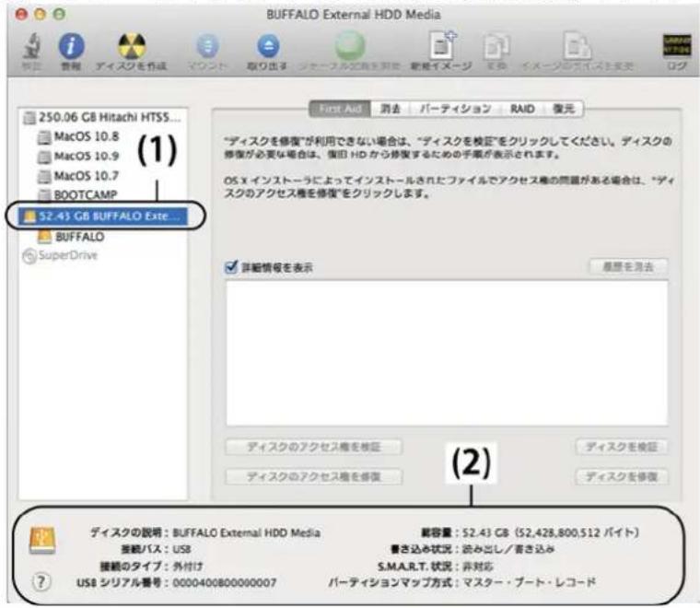Click the New Image (新規イメージ) icon

(x=442, y=45)
